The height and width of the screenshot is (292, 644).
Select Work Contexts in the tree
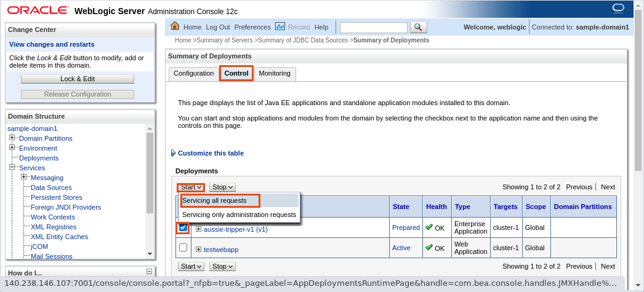pyautogui.click(x=53, y=217)
